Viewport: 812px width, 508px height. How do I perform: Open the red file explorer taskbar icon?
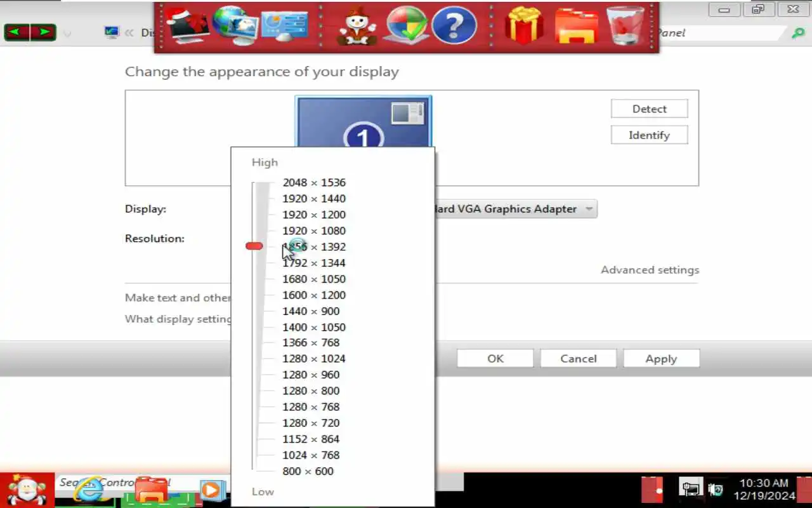[151, 491]
